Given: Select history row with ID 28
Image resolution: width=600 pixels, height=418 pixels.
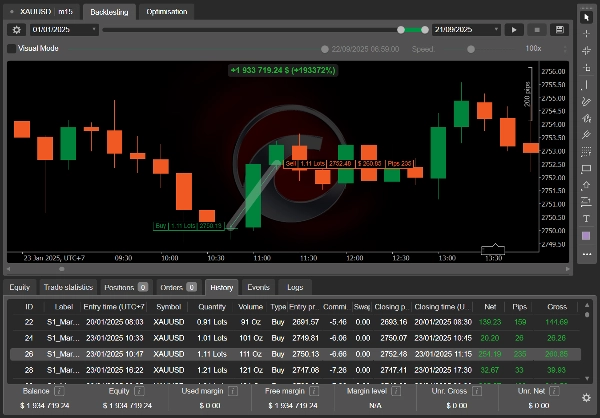Looking at the screenshot, I should point(295,370).
